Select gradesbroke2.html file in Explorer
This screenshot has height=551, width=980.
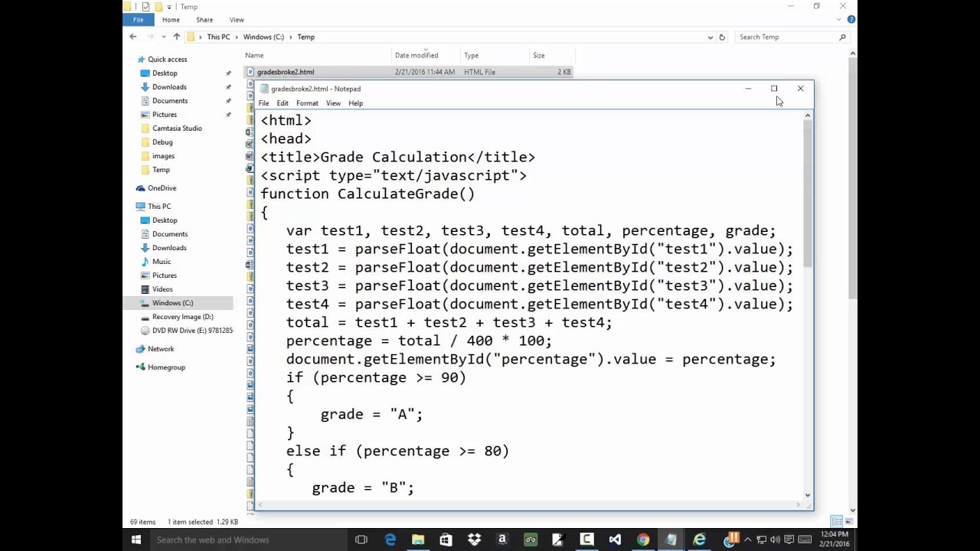[x=286, y=72]
